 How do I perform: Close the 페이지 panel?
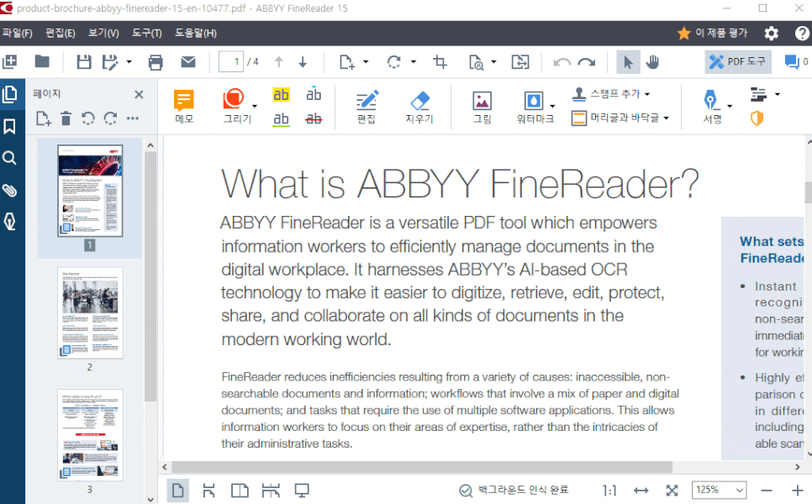(x=139, y=94)
